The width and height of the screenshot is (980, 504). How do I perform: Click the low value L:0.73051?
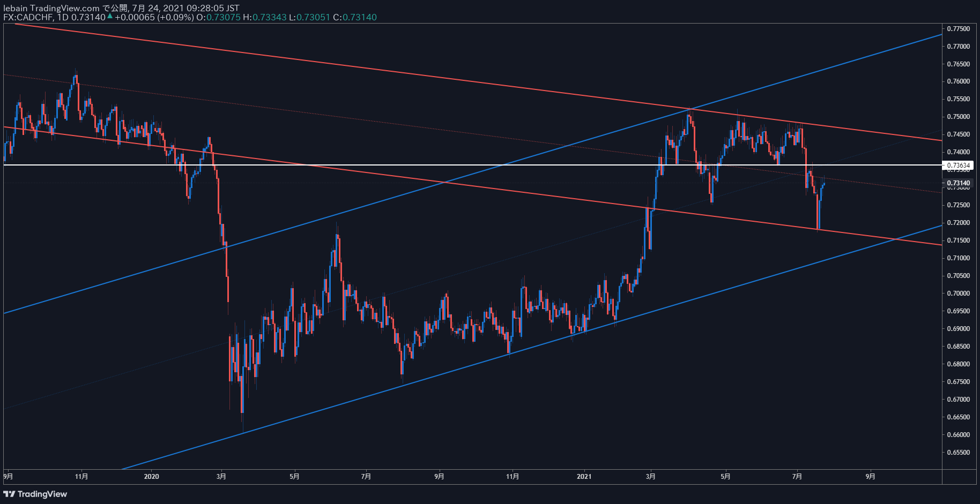click(309, 17)
